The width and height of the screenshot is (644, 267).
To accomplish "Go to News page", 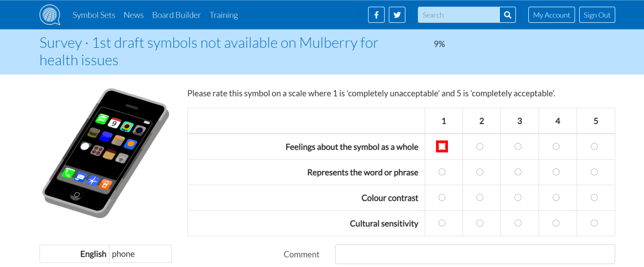I will (x=134, y=15).
